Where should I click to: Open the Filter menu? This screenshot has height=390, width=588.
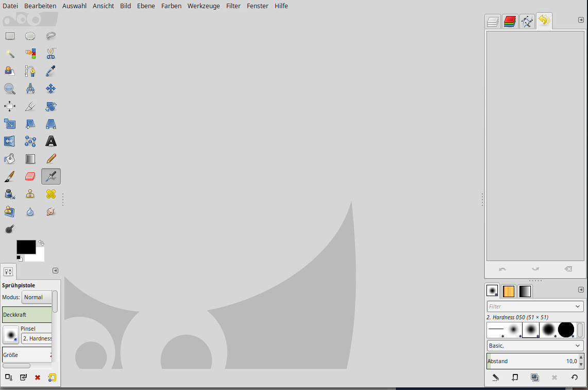(x=233, y=6)
